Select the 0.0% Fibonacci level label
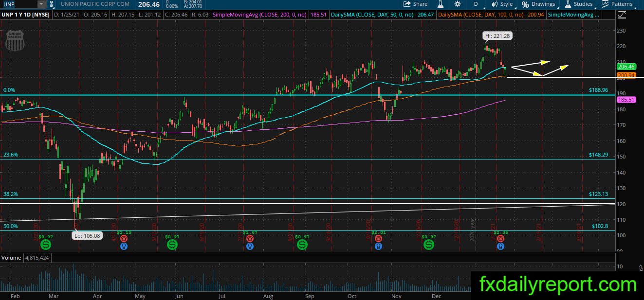This screenshot has height=300, width=644. tap(10, 90)
